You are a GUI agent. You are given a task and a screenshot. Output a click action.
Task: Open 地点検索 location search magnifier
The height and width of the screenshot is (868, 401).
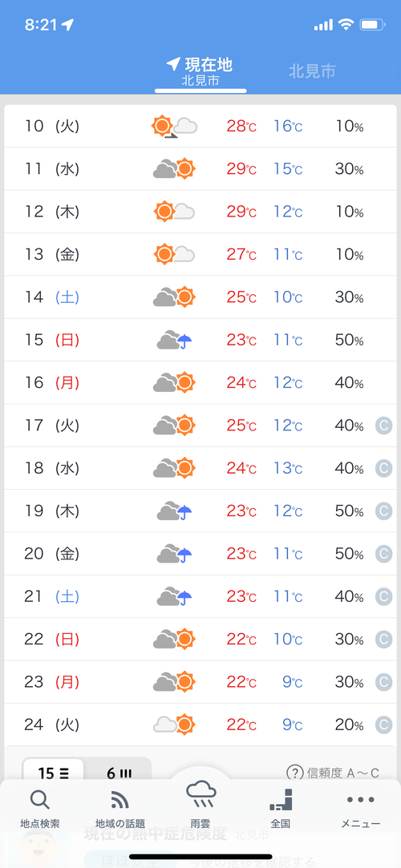coord(40,809)
